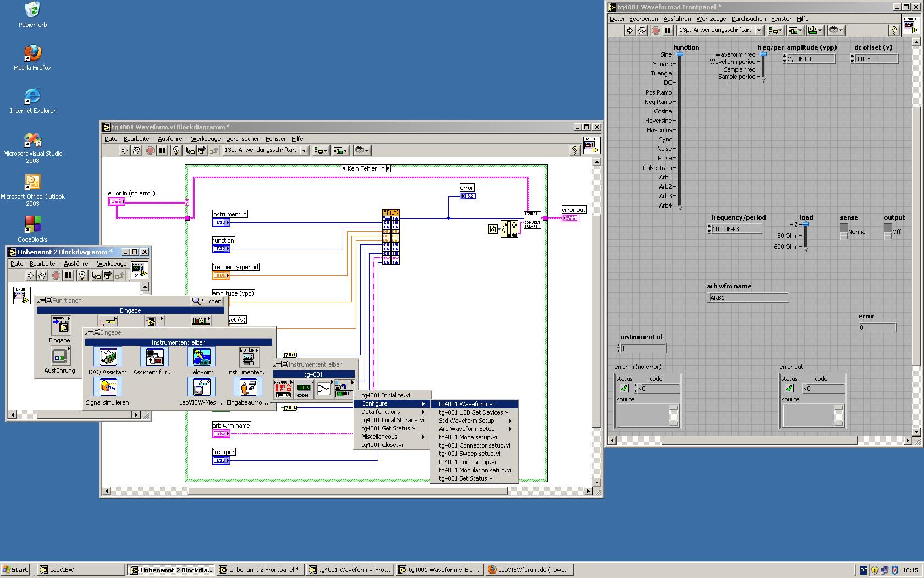Toggle the output Off switch
The height and width of the screenshot is (578, 924).
click(x=887, y=232)
